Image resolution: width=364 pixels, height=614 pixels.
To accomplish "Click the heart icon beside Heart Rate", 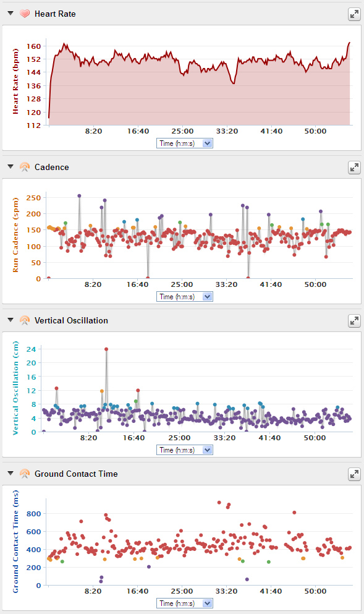I will tap(25, 14).
